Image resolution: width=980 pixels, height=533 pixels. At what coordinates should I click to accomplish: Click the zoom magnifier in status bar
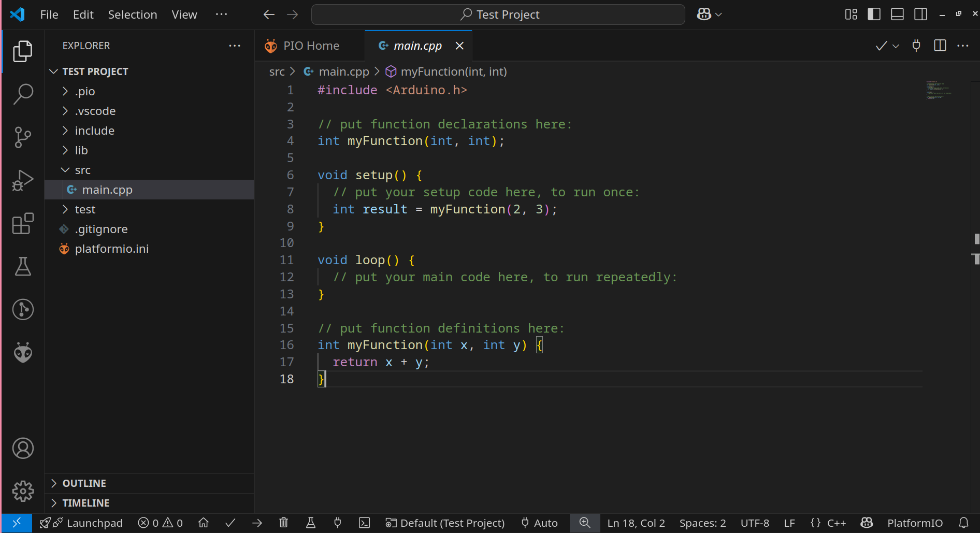coord(585,523)
